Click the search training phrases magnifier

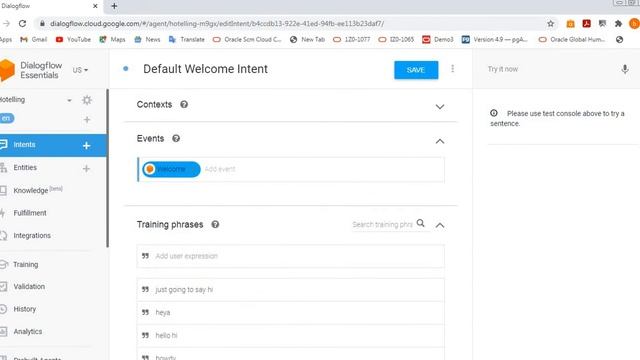(420, 223)
